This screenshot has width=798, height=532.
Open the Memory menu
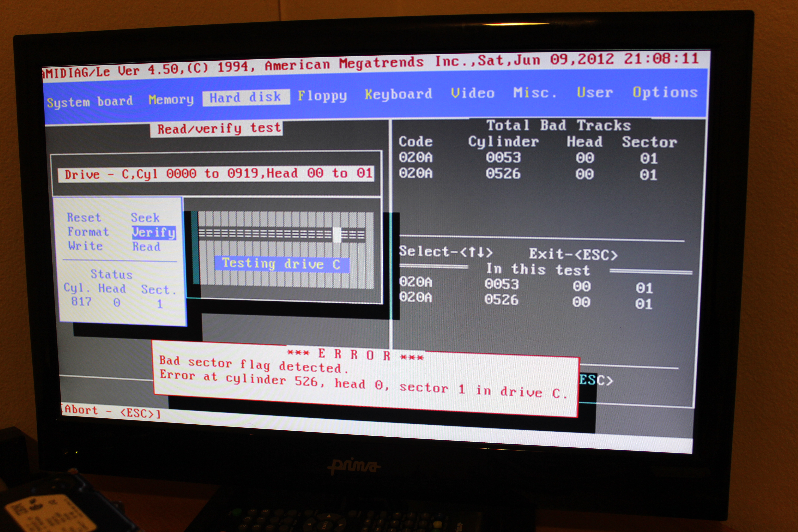[171, 100]
